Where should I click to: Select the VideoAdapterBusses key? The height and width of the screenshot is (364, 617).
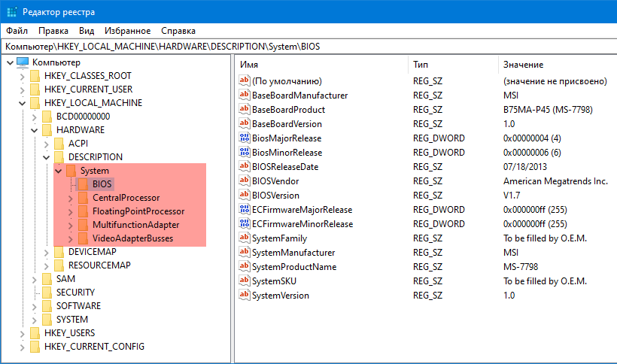pyautogui.click(x=132, y=238)
